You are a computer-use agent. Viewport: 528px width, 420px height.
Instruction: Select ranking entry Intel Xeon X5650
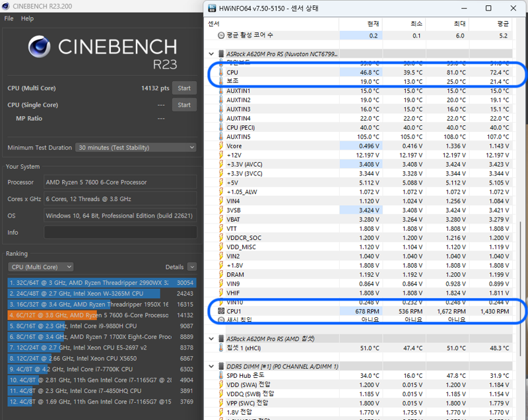pos(102,358)
